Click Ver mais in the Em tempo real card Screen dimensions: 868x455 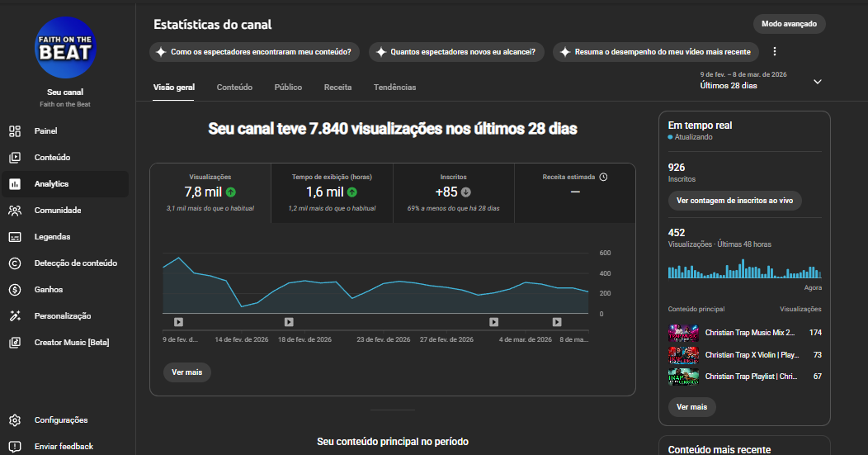(692, 407)
